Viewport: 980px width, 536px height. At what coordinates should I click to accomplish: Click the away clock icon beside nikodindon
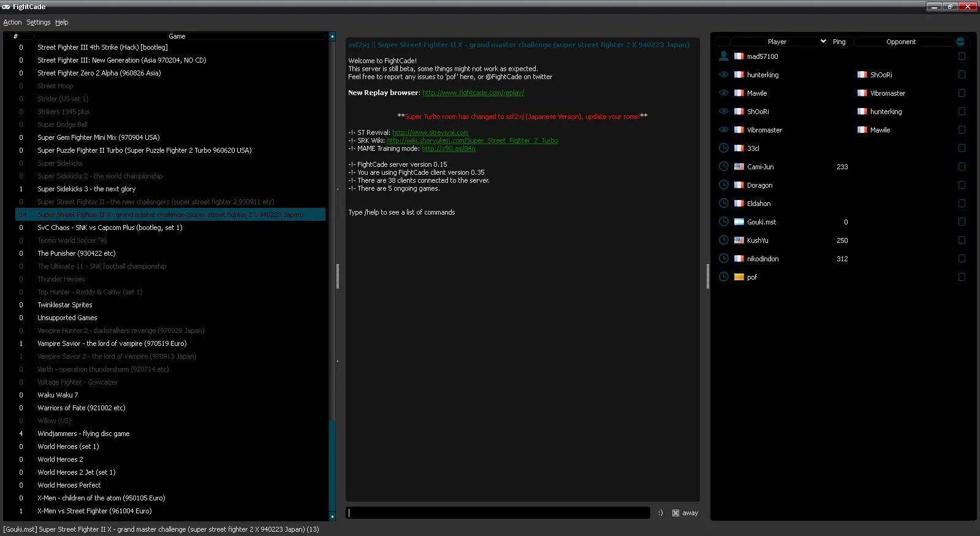point(723,258)
